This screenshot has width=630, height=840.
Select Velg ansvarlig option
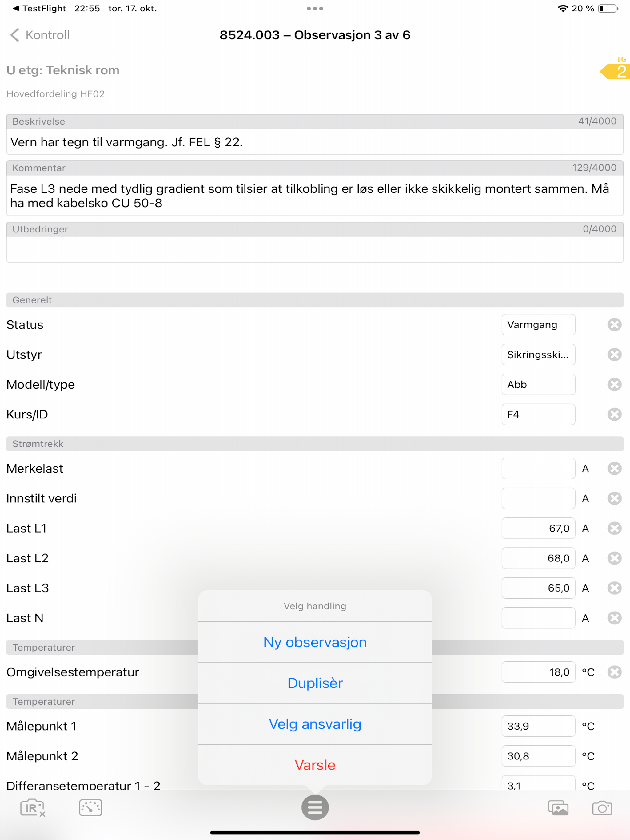pyautogui.click(x=315, y=724)
